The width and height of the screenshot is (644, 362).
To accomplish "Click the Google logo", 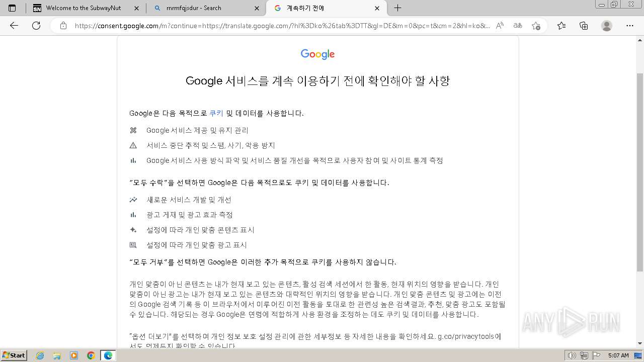I will point(317,54).
